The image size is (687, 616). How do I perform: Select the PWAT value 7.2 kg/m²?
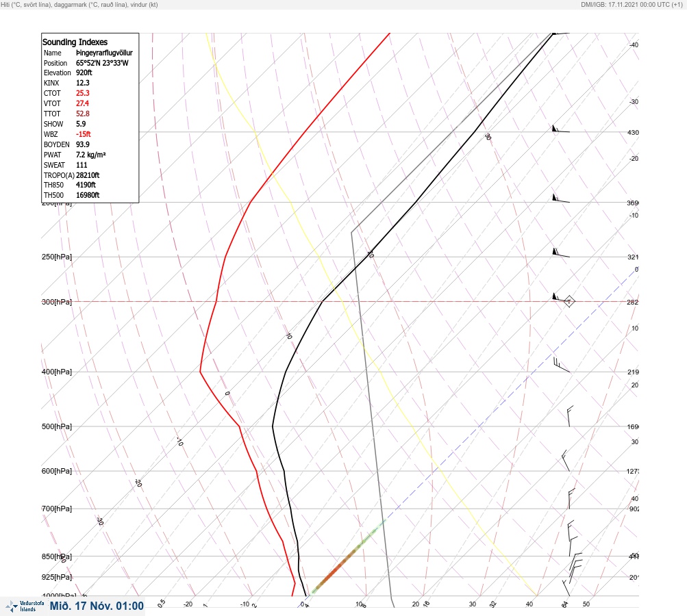[90, 155]
